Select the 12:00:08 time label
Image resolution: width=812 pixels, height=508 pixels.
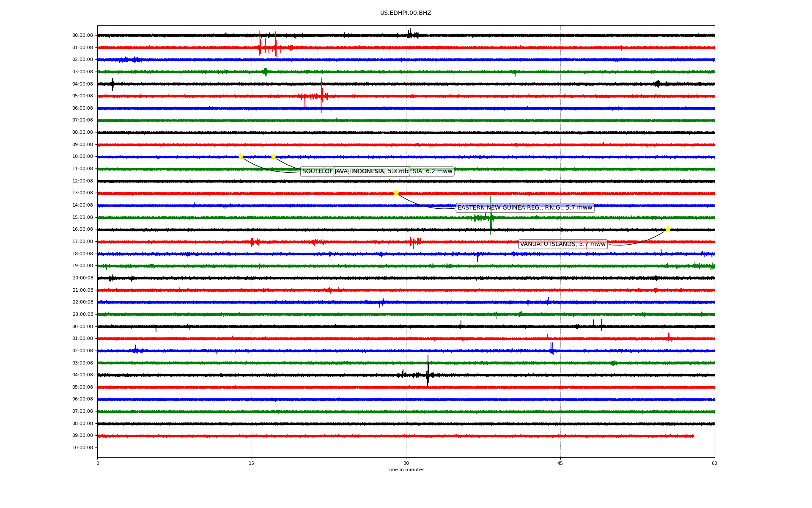pyautogui.click(x=82, y=181)
